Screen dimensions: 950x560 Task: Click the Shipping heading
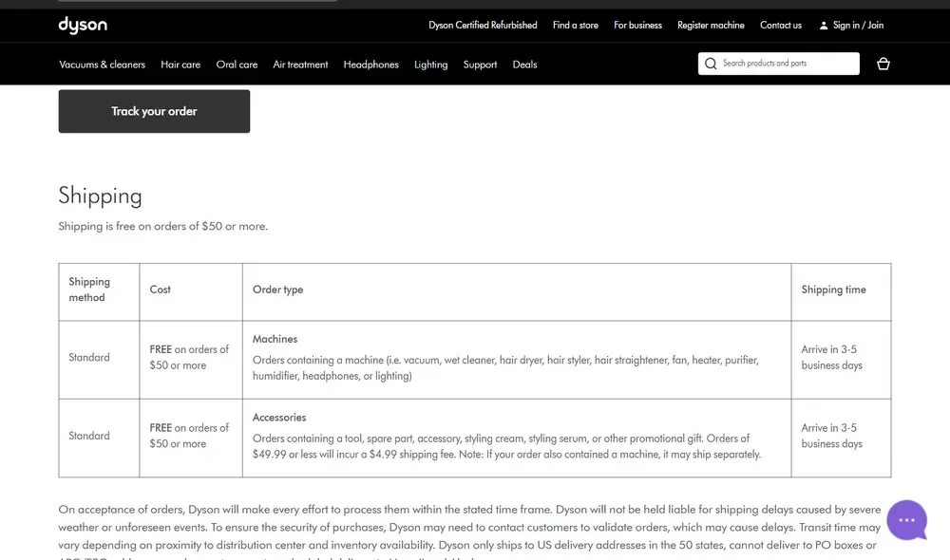click(x=100, y=196)
